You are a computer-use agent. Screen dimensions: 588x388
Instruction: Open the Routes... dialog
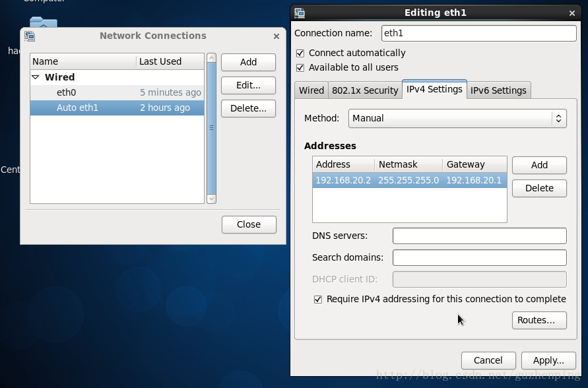539,320
